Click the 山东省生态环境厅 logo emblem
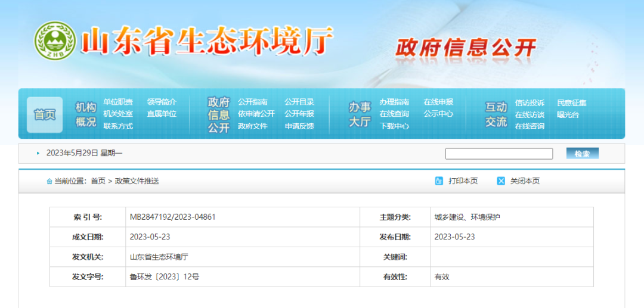The height and width of the screenshot is (308, 644). click(x=55, y=41)
